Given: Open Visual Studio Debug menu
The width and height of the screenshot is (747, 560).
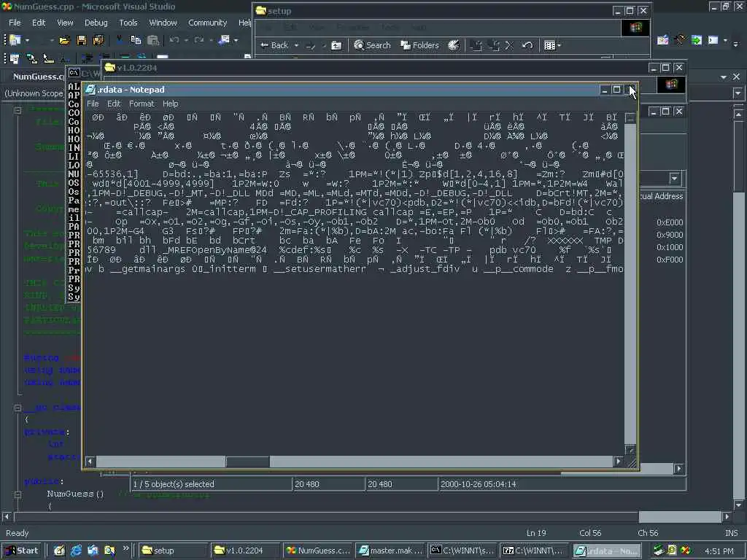Looking at the screenshot, I should point(96,23).
